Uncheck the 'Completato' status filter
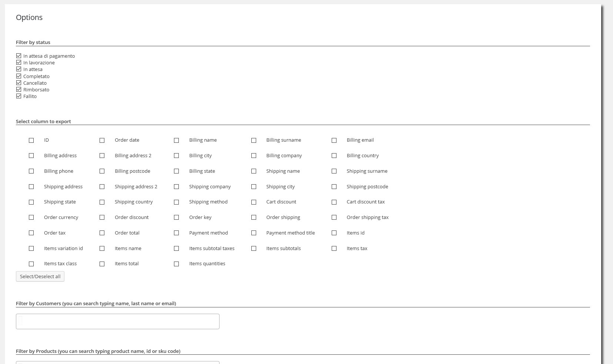613x364 pixels. point(19,76)
